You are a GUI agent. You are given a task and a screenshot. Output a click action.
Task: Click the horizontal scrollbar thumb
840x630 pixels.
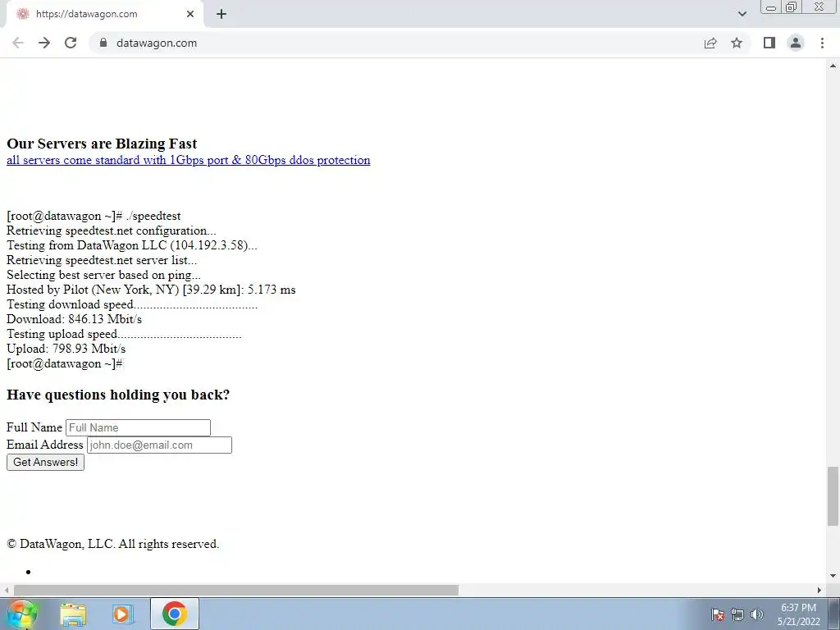coord(235,590)
